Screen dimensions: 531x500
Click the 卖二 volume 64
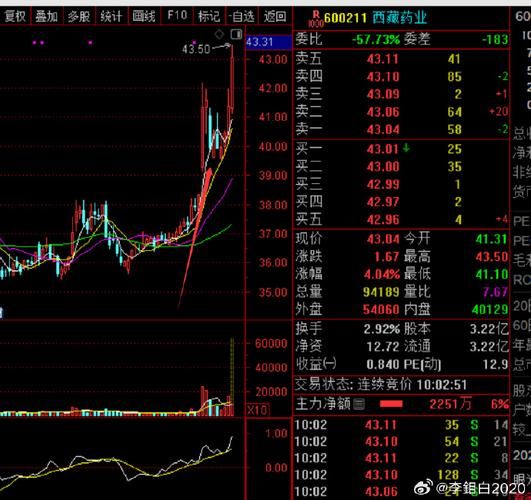(454, 112)
